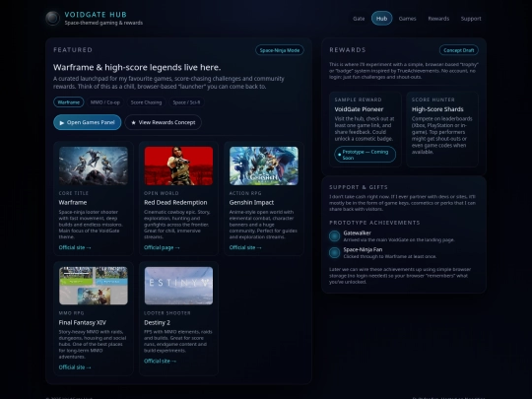Click the play icon in Open Games Panel

62,123
